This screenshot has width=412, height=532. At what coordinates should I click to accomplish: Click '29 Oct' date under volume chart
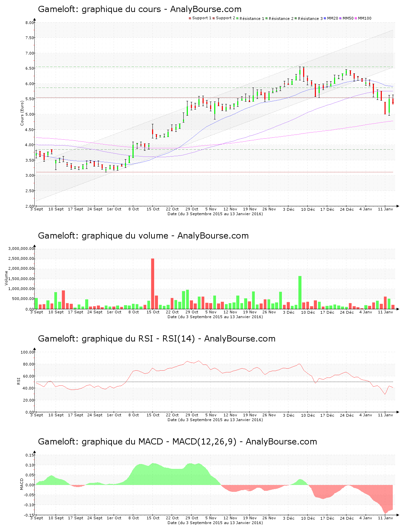point(192,312)
